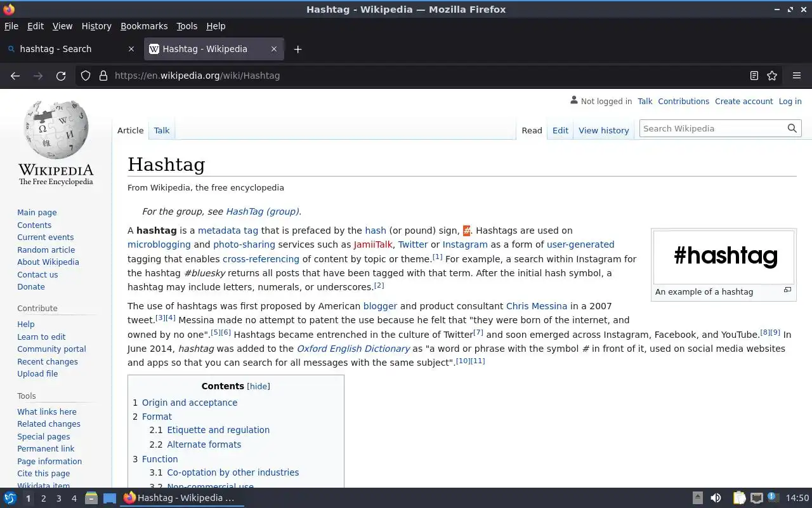Go back to the previous page
The width and height of the screenshot is (812, 508).
click(15, 76)
